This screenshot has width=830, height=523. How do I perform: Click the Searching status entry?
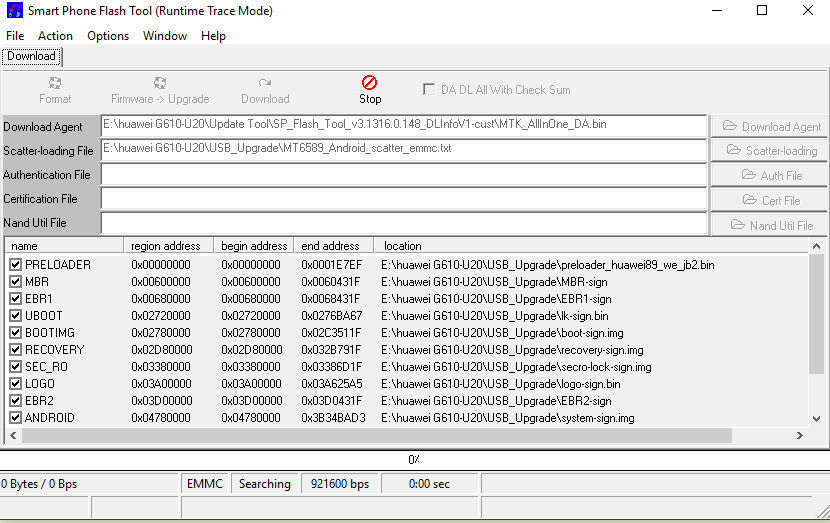tap(265, 484)
